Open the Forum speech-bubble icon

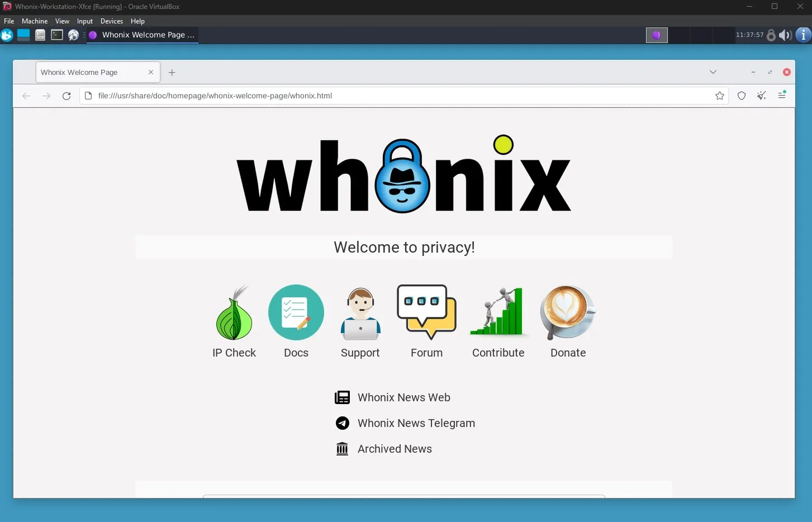(426, 312)
